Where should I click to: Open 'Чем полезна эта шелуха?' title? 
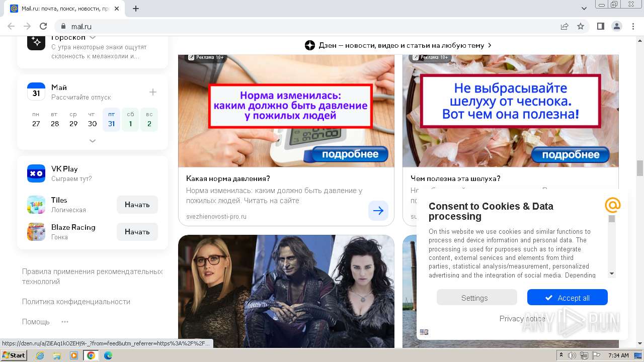tap(455, 178)
